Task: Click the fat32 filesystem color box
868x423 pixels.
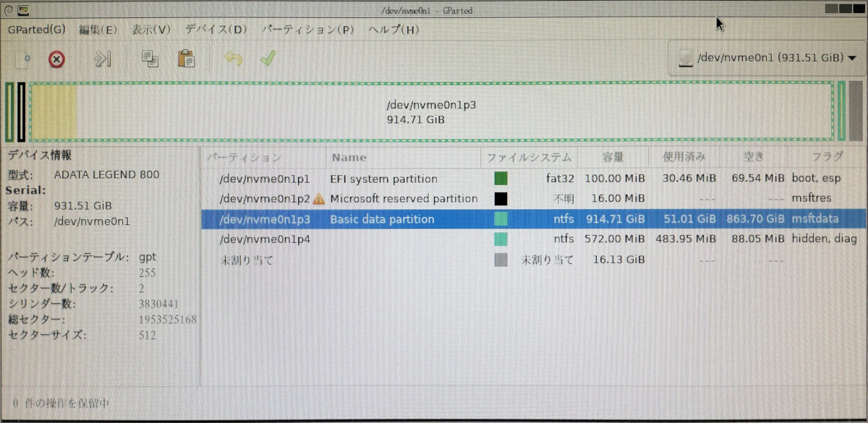Action: click(501, 178)
